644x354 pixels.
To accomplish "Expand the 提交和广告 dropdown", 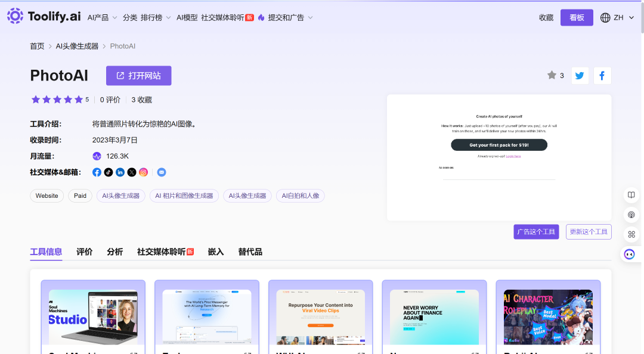I will (290, 18).
